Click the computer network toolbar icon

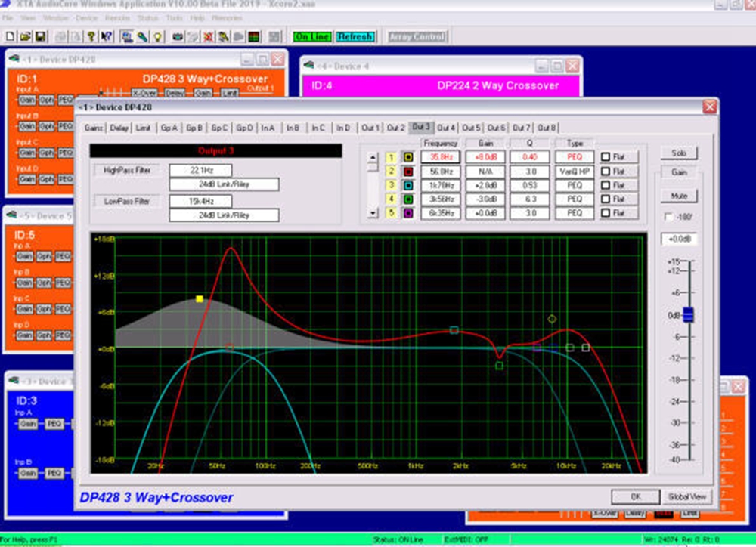[x=127, y=36]
